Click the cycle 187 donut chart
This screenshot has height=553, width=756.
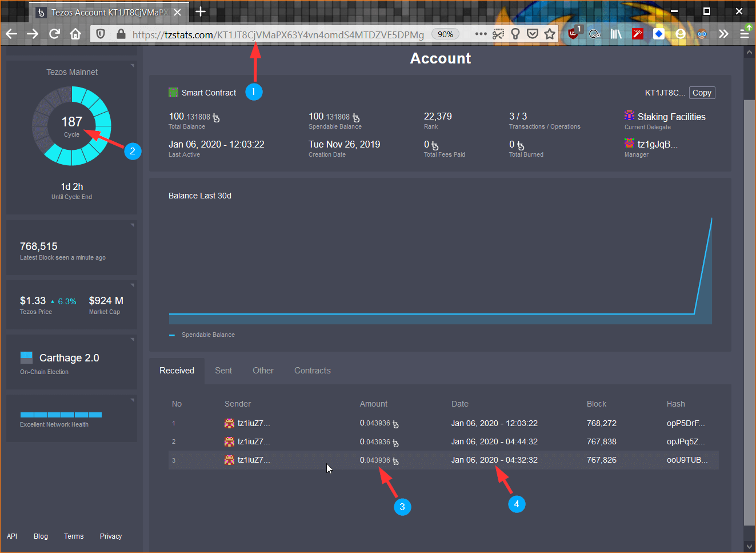click(x=72, y=126)
